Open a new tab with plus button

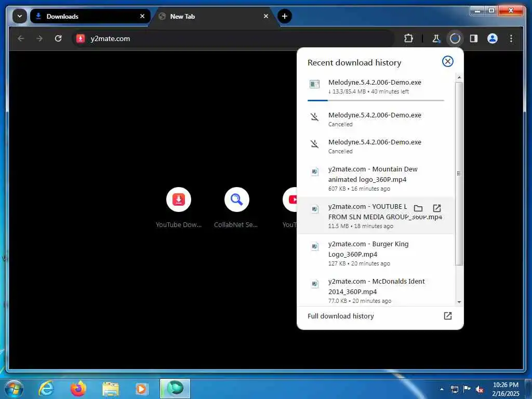[x=285, y=16]
